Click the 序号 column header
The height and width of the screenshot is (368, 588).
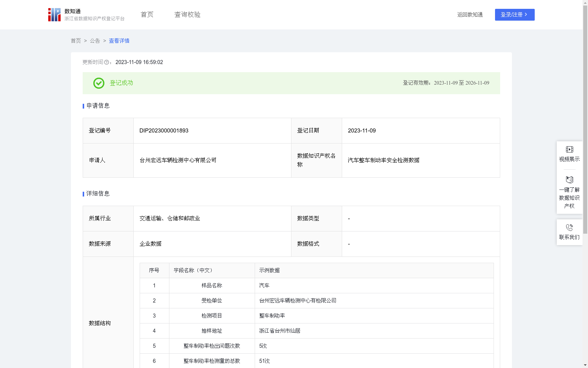point(154,270)
